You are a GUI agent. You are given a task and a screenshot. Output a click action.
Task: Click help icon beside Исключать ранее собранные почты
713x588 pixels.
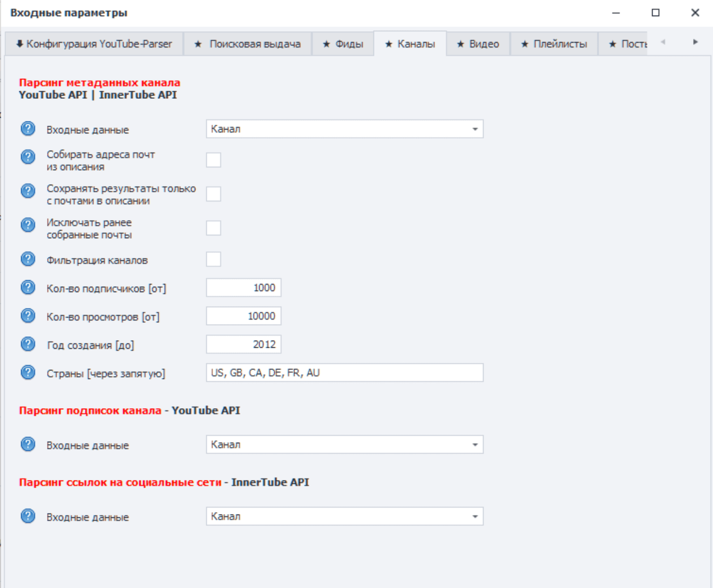point(28,225)
